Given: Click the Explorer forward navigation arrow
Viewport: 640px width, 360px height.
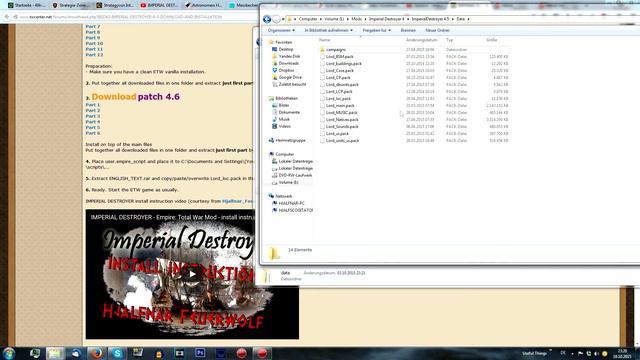Looking at the screenshot, I should (x=276, y=19).
